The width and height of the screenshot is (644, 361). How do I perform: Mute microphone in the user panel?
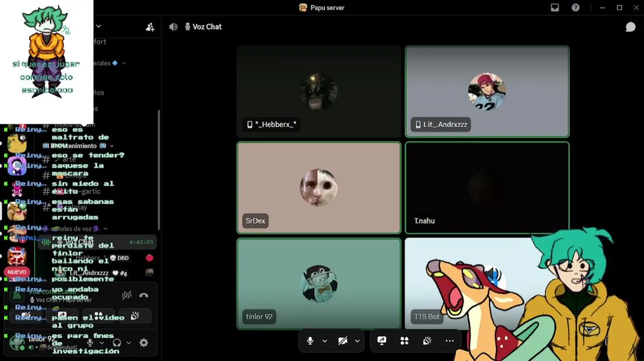(x=90, y=343)
